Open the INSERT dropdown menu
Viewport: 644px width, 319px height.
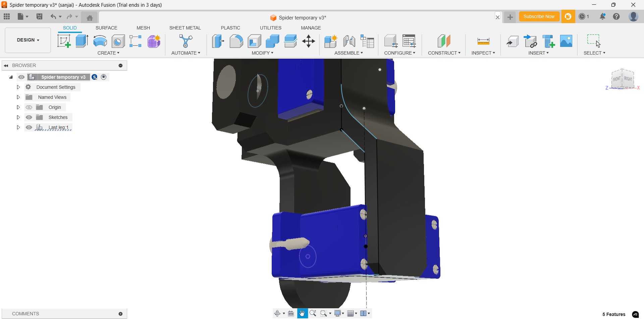[x=539, y=53]
